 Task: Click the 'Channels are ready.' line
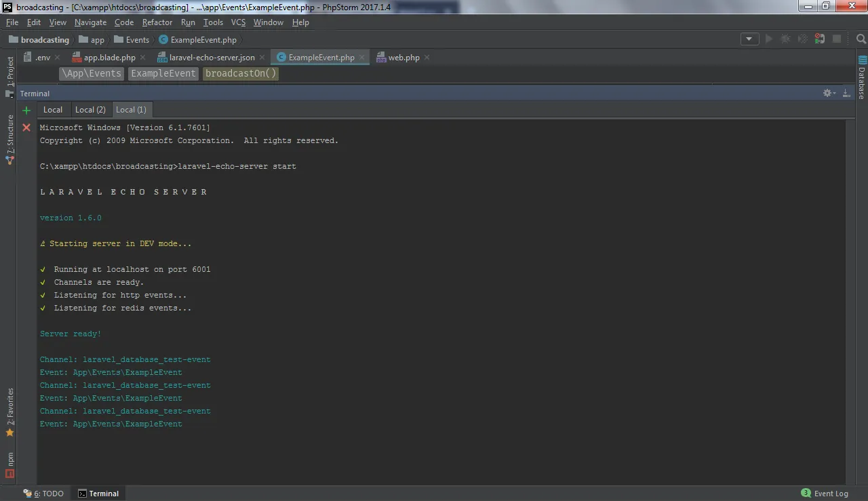pos(99,282)
